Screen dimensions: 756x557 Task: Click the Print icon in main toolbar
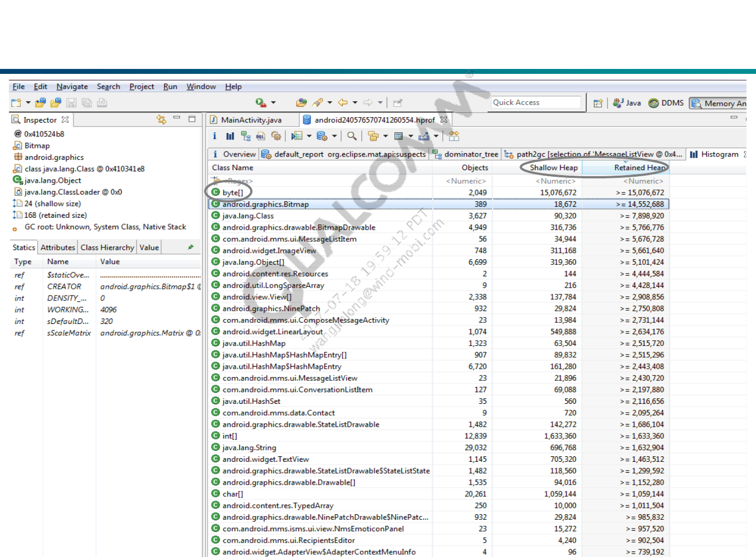click(102, 103)
